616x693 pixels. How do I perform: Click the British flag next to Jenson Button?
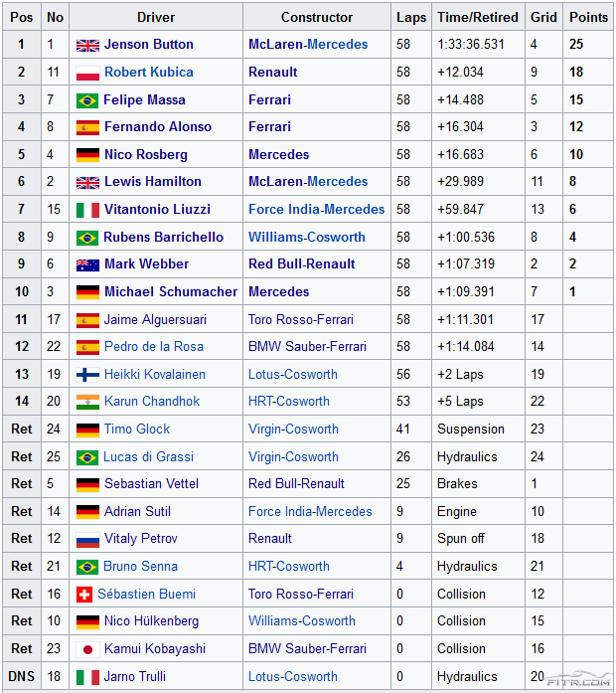pyautogui.click(x=87, y=45)
